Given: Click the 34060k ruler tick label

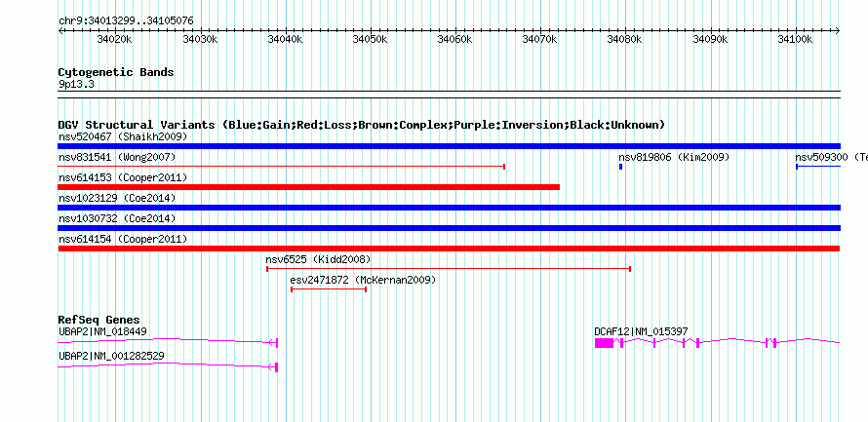Looking at the screenshot, I should [x=455, y=39].
